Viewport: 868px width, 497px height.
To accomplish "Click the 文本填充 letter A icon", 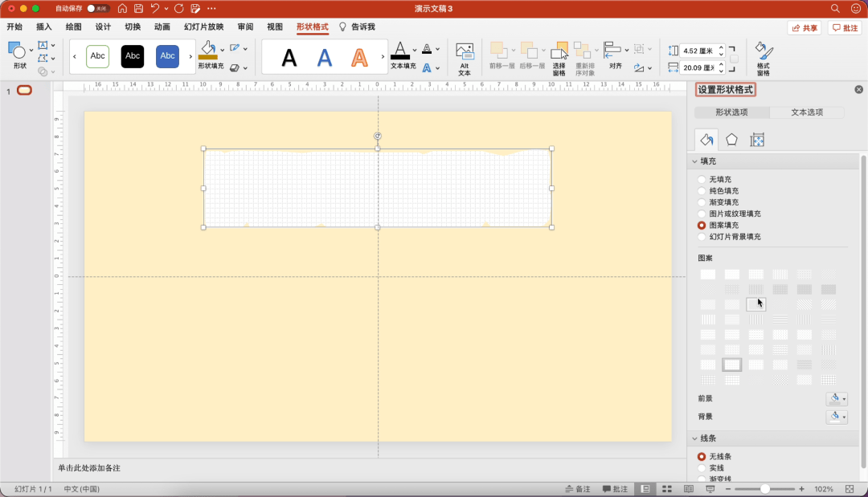I will (400, 51).
